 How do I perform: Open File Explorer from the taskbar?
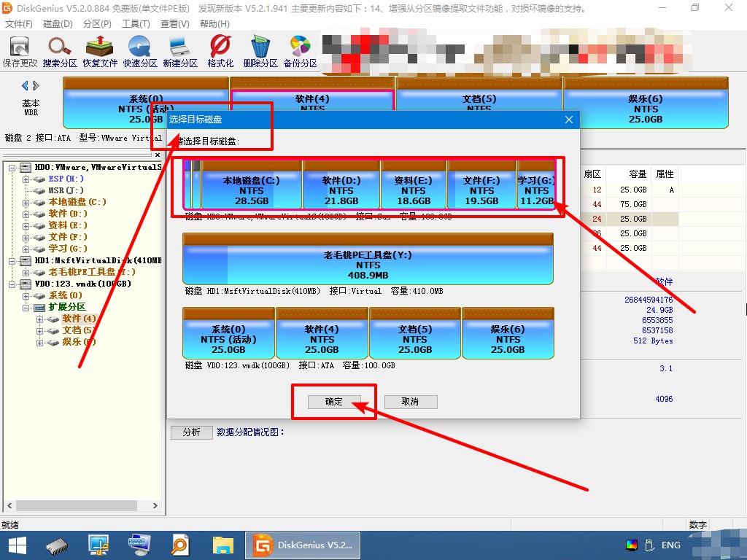[x=222, y=545]
